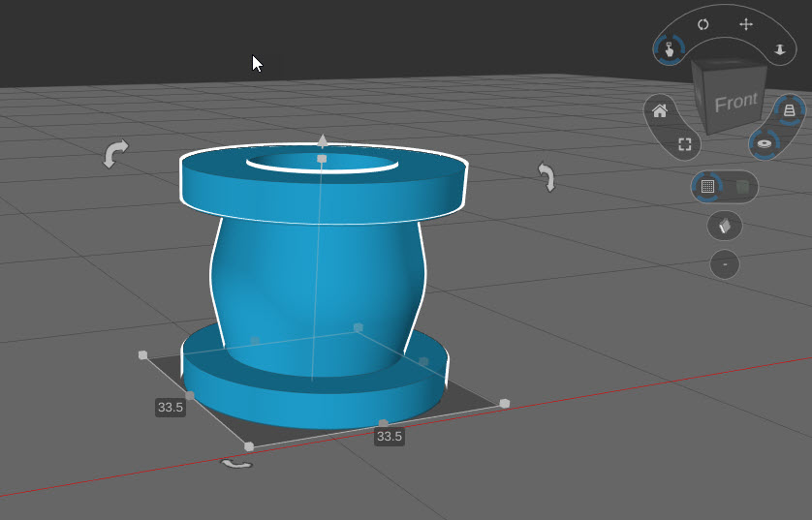Toggle the solid cube display icon
812x520 pixels.
pyautogui.click(x=742, y=187)
